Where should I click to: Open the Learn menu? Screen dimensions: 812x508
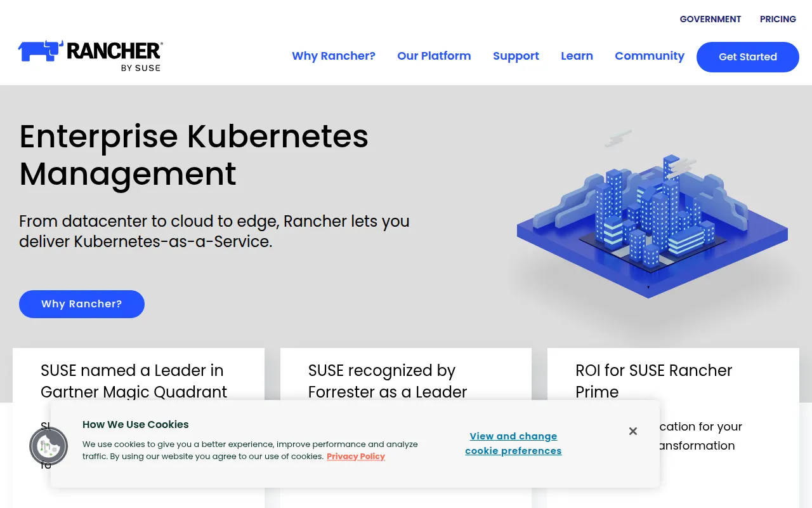tap(577, 56)
